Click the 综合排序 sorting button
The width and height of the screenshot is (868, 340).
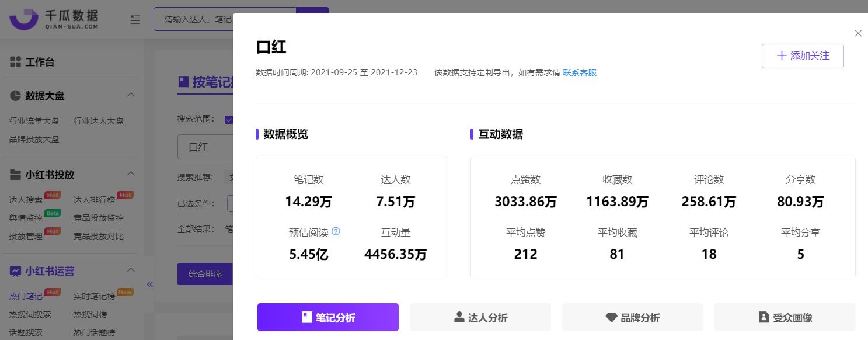[205, 273]
